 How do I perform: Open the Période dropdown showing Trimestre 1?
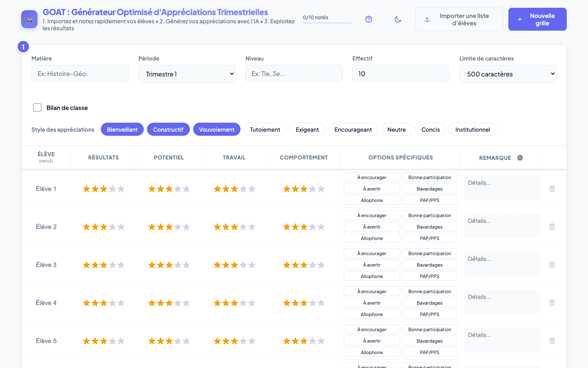pos(187,74)
